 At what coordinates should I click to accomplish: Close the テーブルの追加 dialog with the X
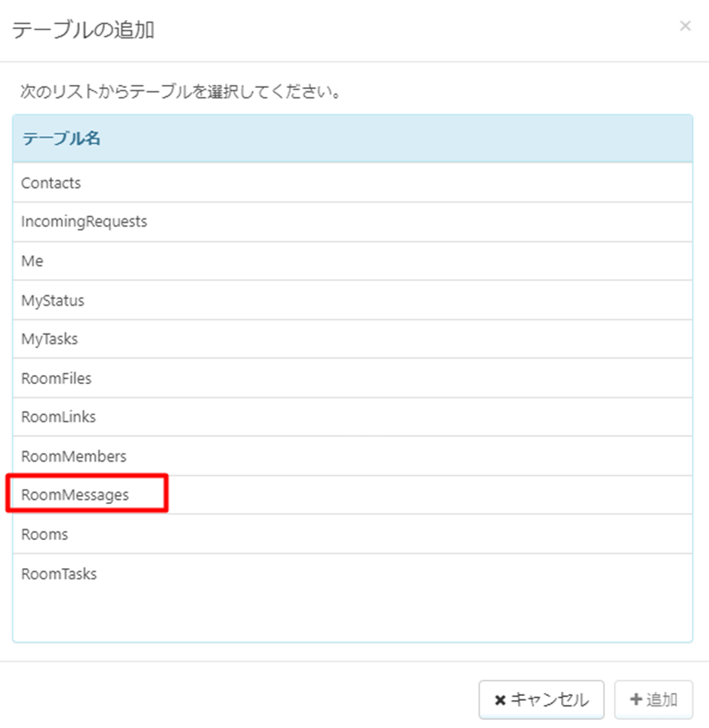(x=685, y=26)
